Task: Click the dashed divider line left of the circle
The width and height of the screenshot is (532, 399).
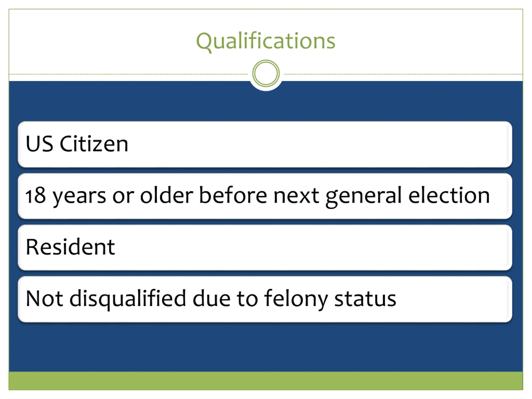Action: tap(129, 74)
